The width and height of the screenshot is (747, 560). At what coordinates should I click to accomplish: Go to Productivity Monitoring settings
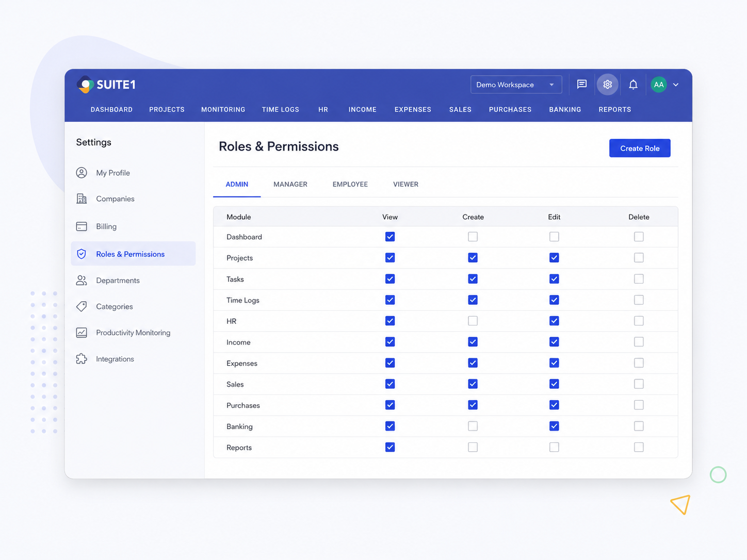(133, 333)
